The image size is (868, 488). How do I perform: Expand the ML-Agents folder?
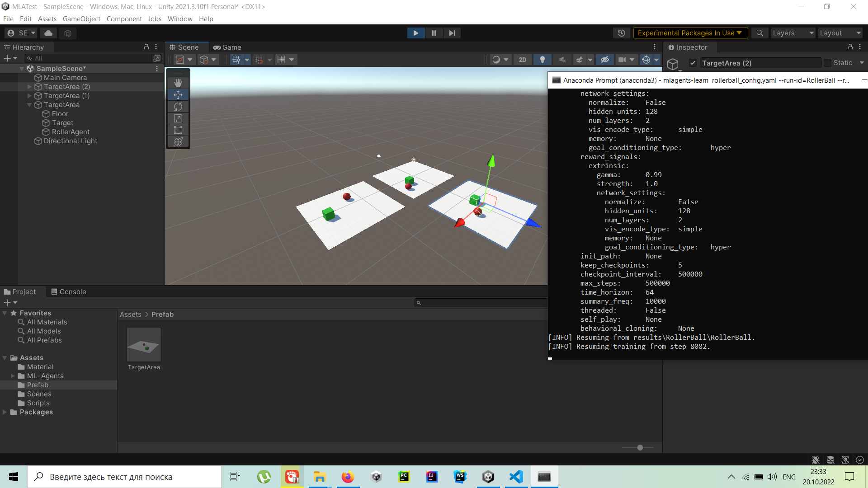[x=13, y=376]
